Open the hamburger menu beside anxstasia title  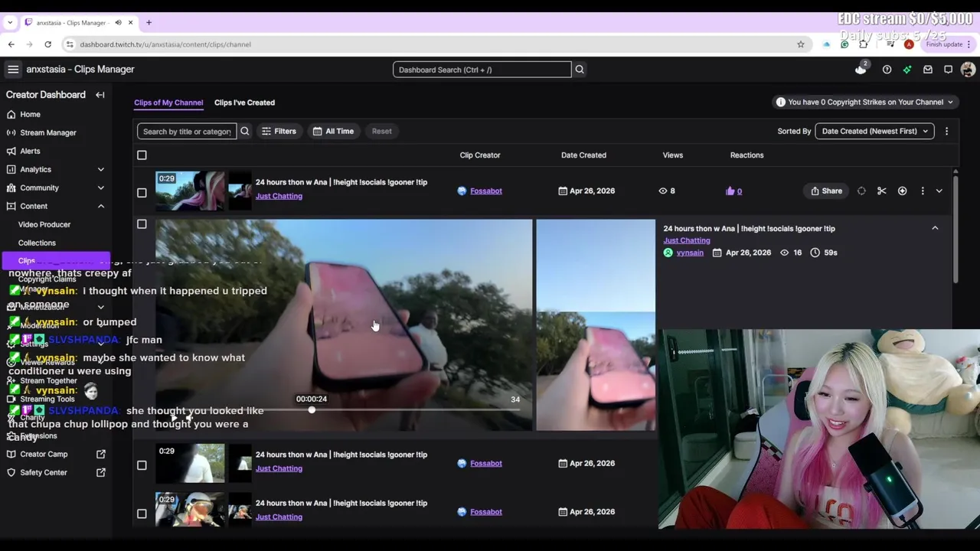pos(13,70)
